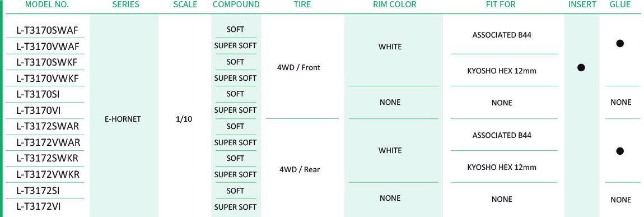Select the 4WD / Rear tire cell

(x=299, y=169)
